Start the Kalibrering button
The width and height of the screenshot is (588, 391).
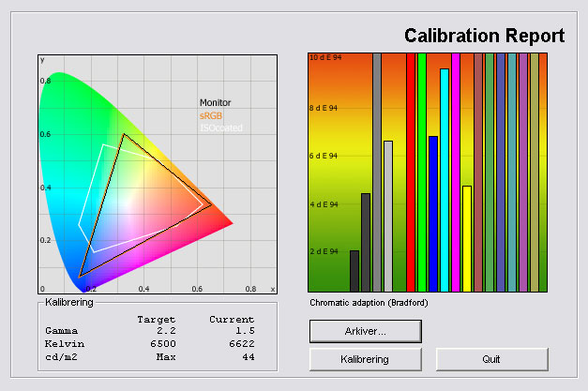coord(365,359)
